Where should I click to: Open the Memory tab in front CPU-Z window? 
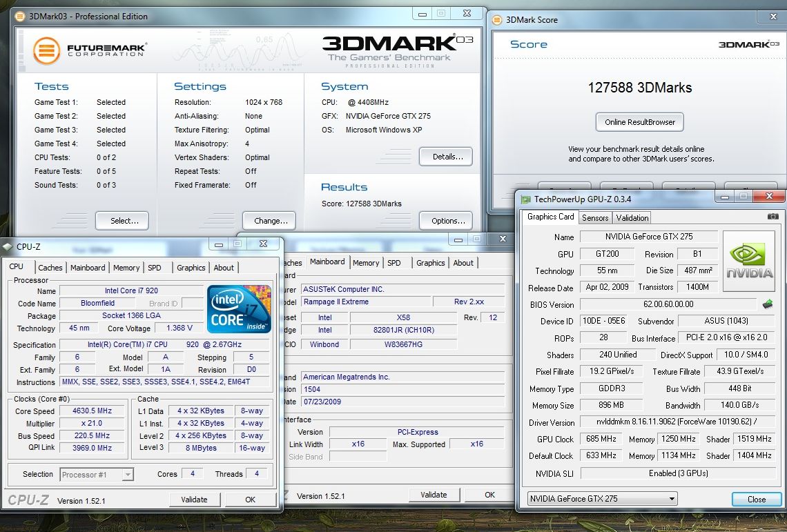coord(126,268)
